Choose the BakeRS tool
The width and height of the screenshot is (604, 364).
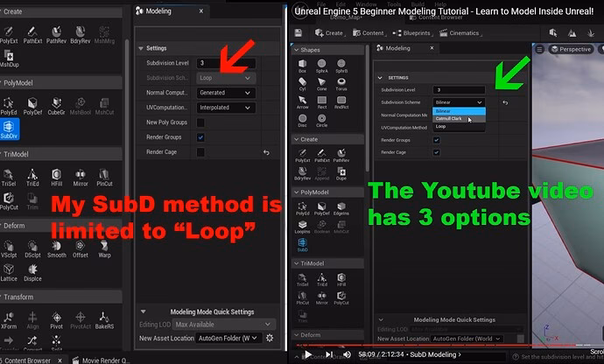tap(104, 320)
